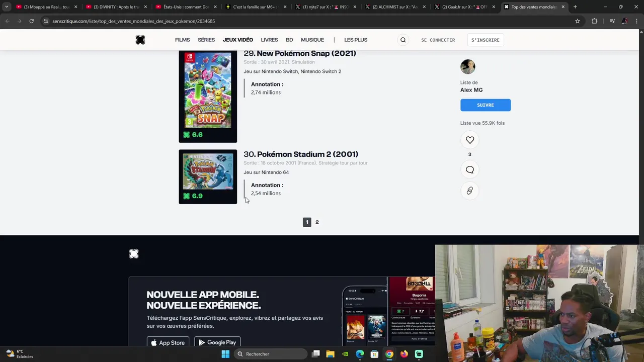Viewport: 644px width, 362px height.
Task: Open NVIDIA app from taskbar
Action: point(345,354)
